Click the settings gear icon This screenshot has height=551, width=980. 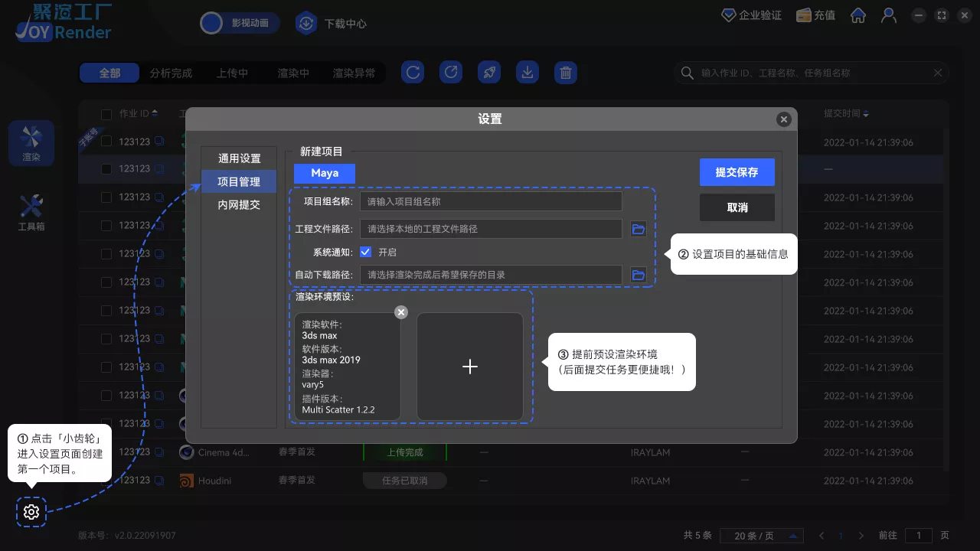31,512
